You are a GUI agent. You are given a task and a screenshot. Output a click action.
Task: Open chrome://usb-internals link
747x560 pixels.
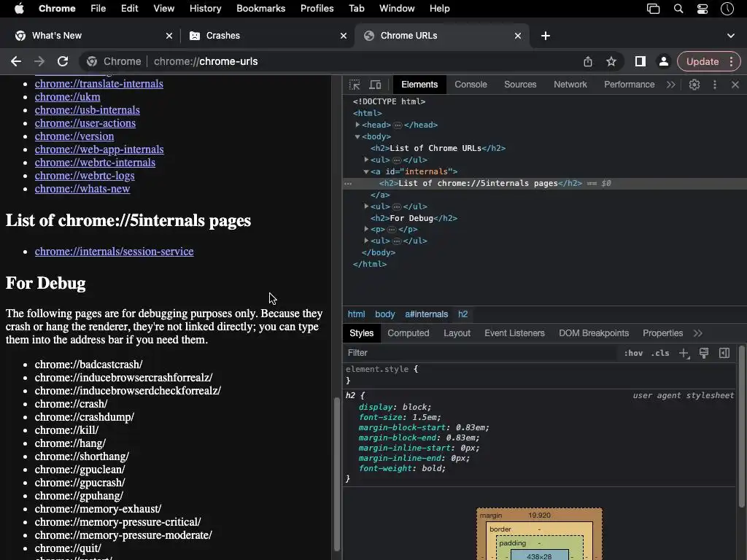88,110
